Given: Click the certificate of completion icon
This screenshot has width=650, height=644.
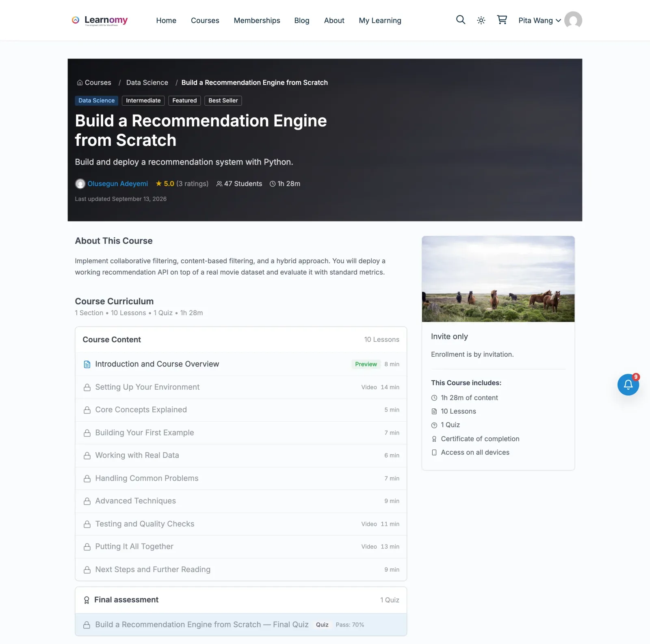Looking at the screenshot, I should pyautogui.click(x=434, y=439).
